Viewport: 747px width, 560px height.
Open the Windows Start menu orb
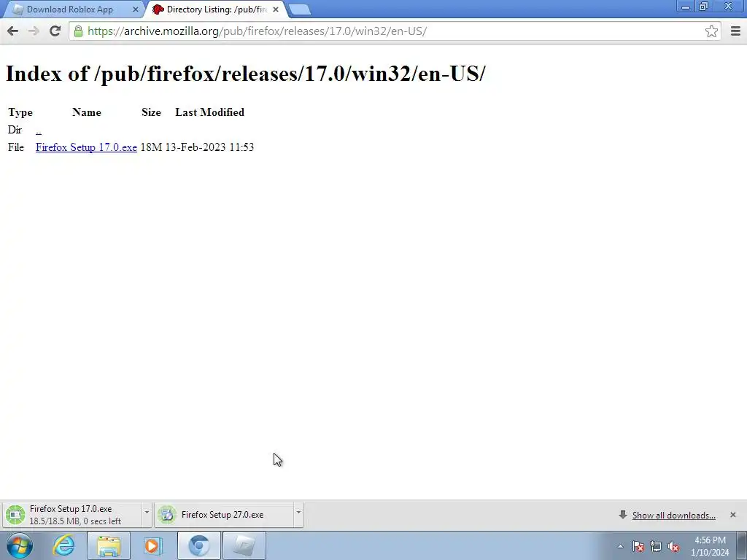(x=20, y=545)
